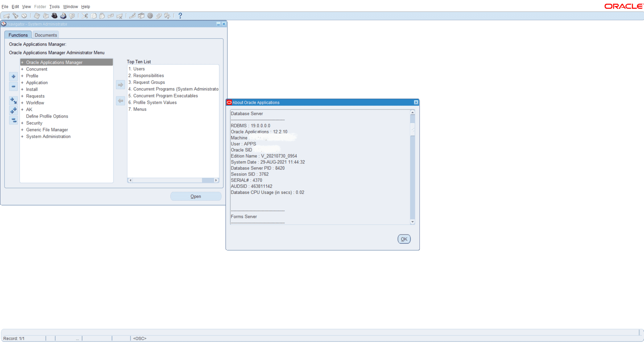Click the Attachments paperclip icon
Viewport: 644px width, 343px height.
159,16
